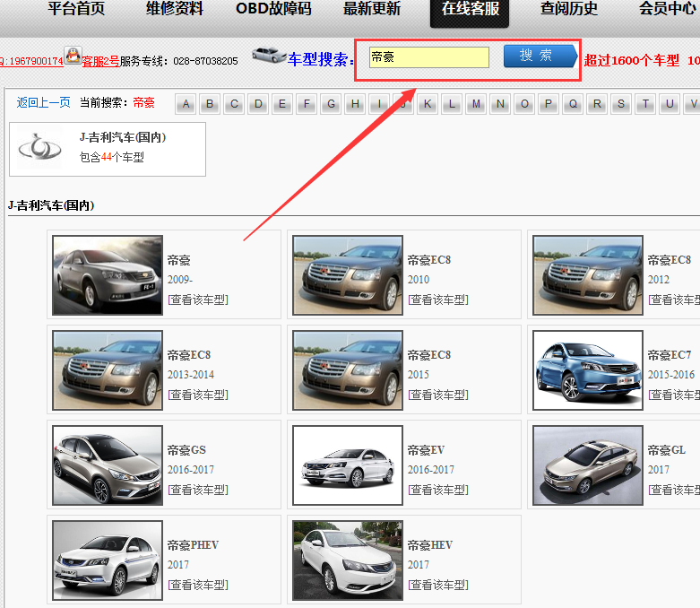Viewport: 700px width, 608px height.
Task: Click the blue 帝豪EC7 car thumbnail
Action: click(x=588, y=370)
